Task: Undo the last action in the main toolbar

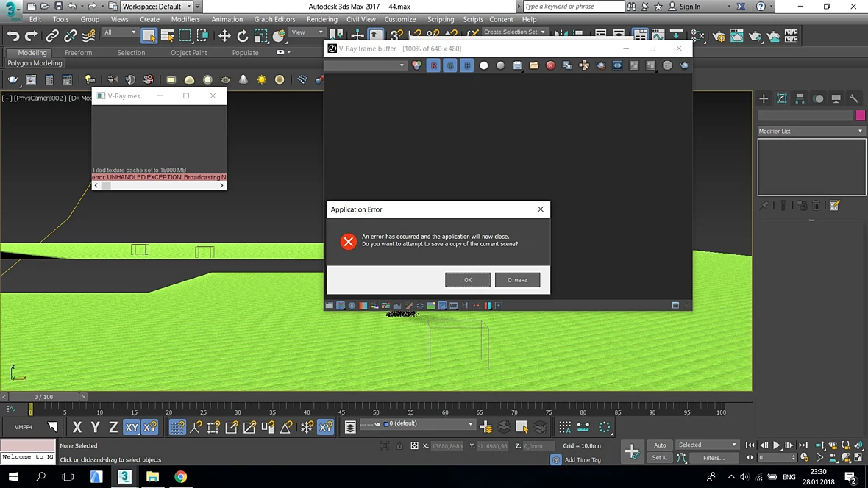Action: [13, 36]
